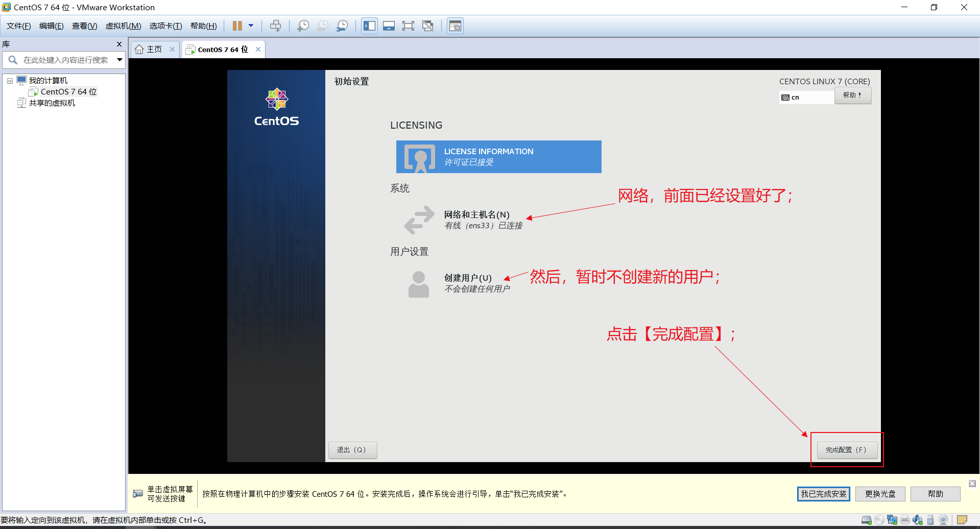Click the network arrows icon
Screen dimensions: 980x529
point(419,220)
